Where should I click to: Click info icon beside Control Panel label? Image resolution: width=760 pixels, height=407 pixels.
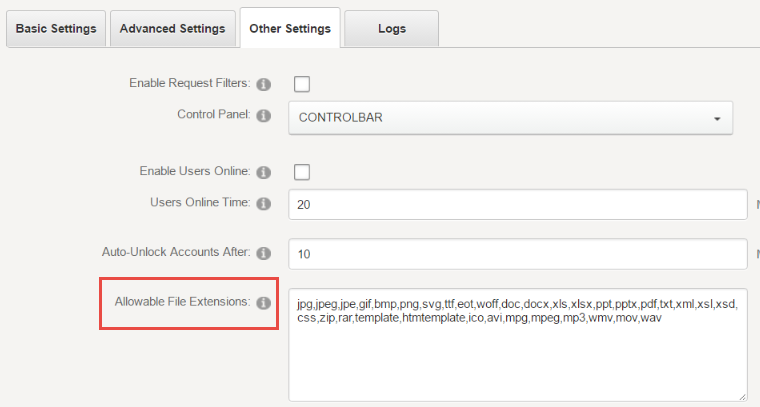[x=263, y=116]
